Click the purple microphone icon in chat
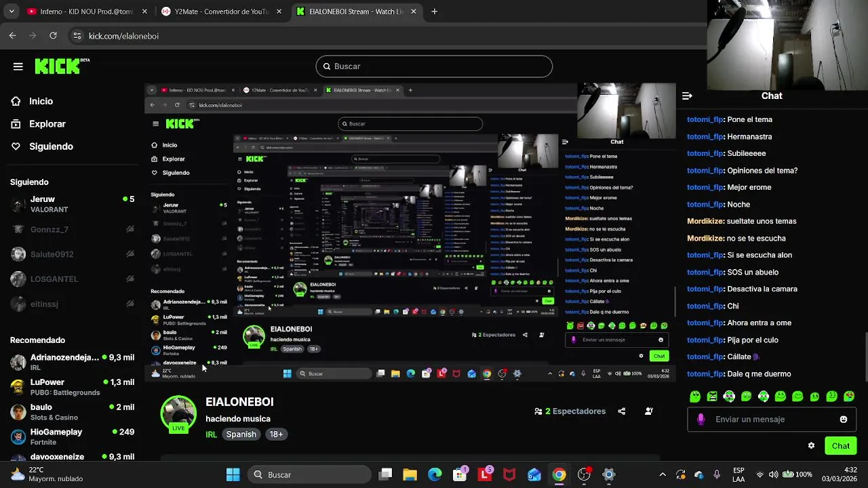The image size is (868, 488). (701, 420)
